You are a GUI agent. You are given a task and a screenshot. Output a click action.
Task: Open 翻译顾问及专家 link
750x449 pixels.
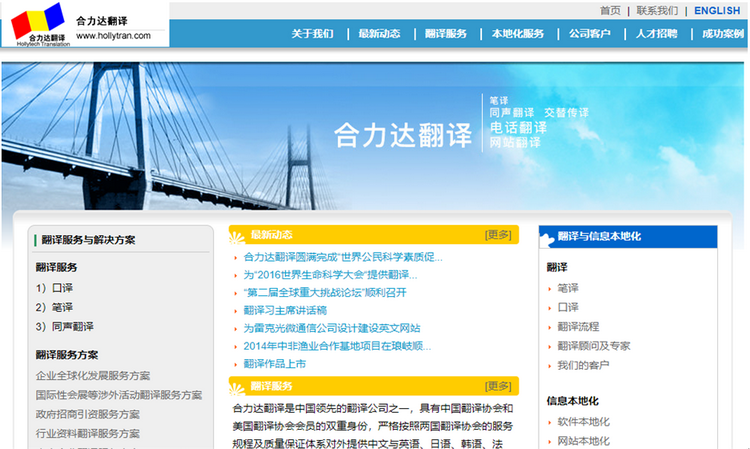click(x=594, y=346)
